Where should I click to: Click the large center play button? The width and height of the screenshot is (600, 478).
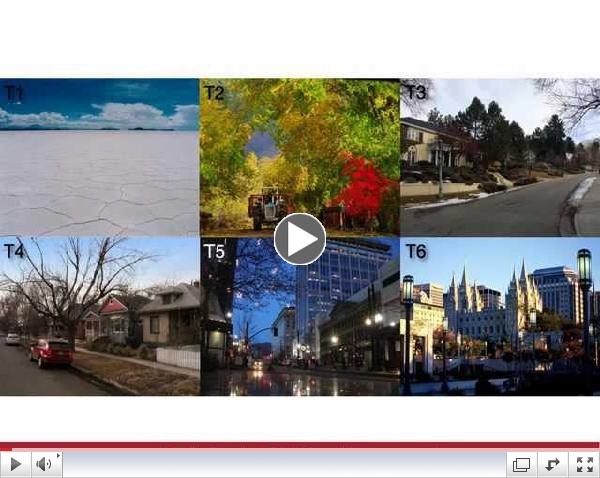coord(300,239)
